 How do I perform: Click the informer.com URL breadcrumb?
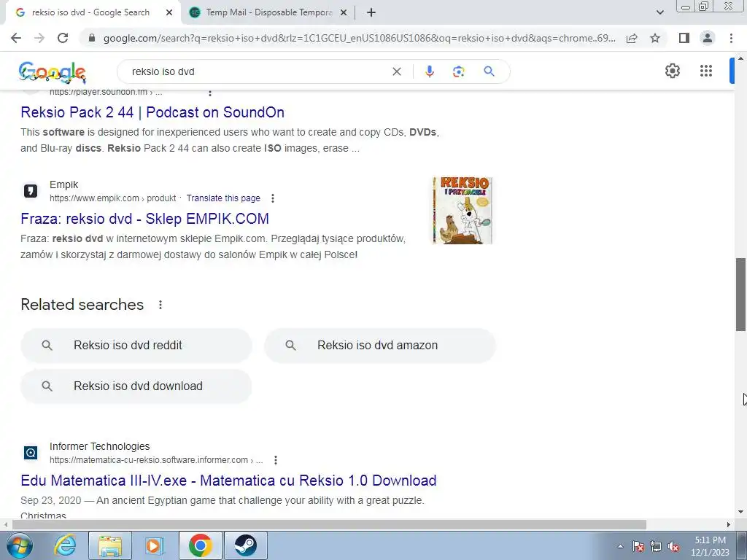tap(156, 460)
